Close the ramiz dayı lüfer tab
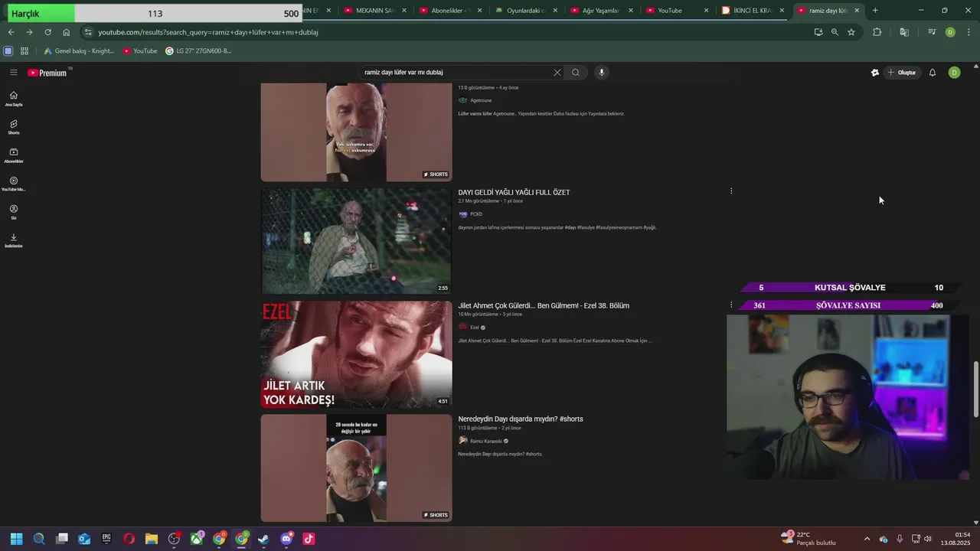Screen dimensions: 980x551 click(857, 11)
